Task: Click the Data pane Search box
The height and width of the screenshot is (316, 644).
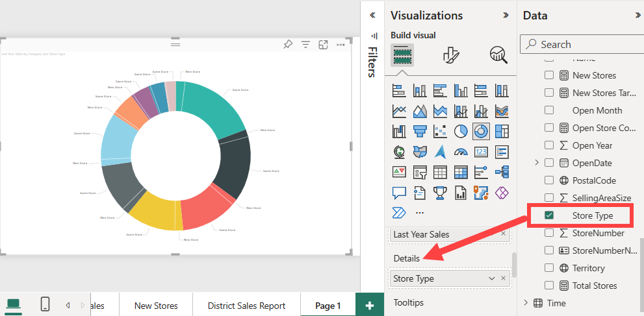Action: click(582, 44)
